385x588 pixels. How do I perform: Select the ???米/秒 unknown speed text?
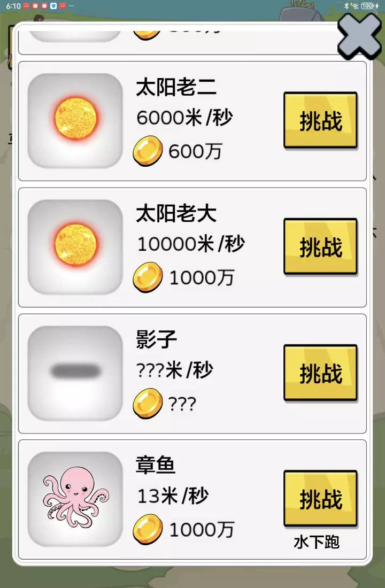coord(174,370)
